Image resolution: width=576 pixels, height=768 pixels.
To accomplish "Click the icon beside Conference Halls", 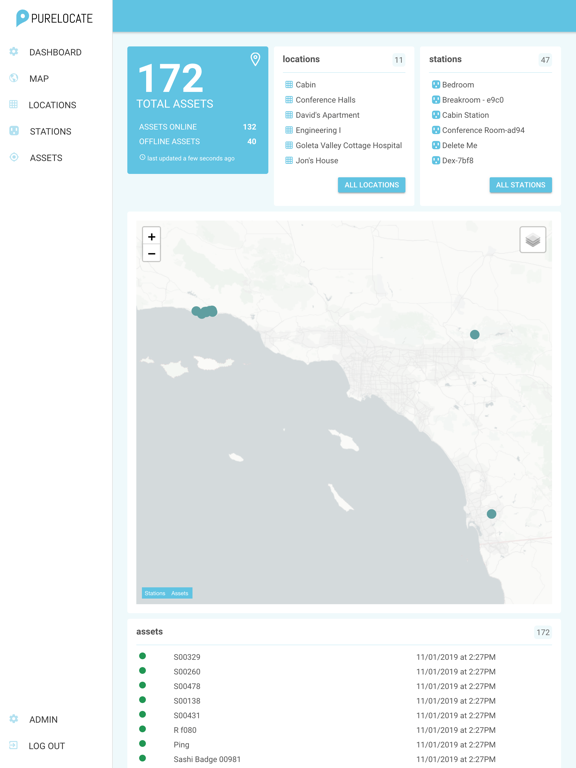I will pyautogui.click(x=289, y=100).
